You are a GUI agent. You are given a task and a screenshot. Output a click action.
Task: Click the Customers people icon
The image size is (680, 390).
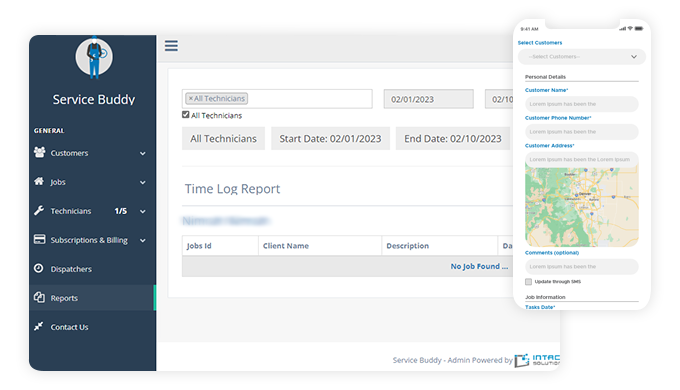tap(39, 152)
